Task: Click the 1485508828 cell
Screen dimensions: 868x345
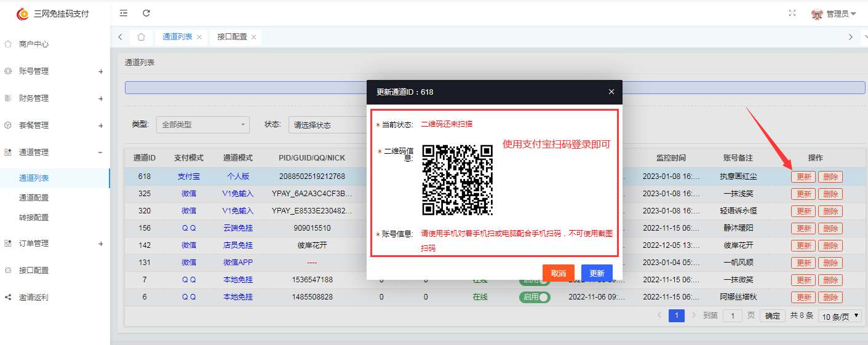Action: [312, 297]
